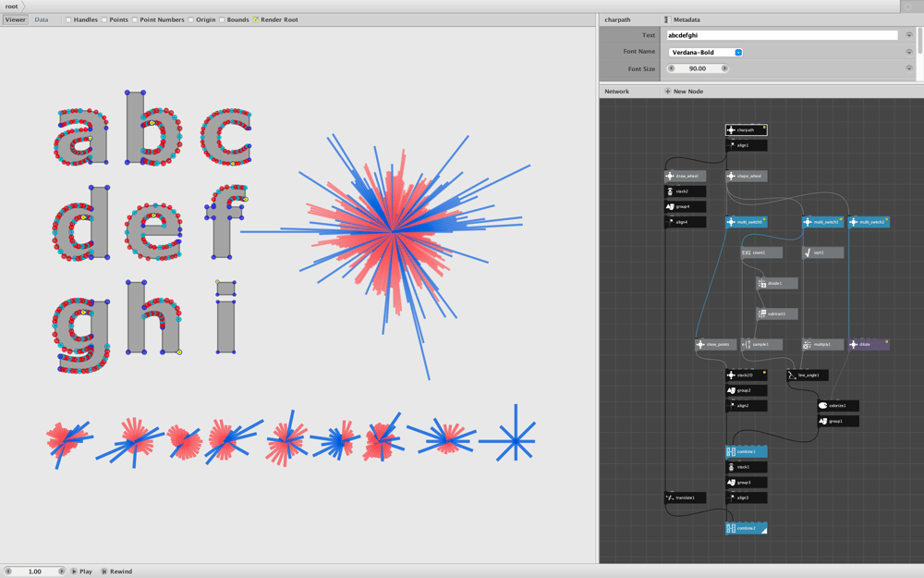Open the Font Name dropdown
Viewport: 924px width, 578px height.
[x=705, y=53]
